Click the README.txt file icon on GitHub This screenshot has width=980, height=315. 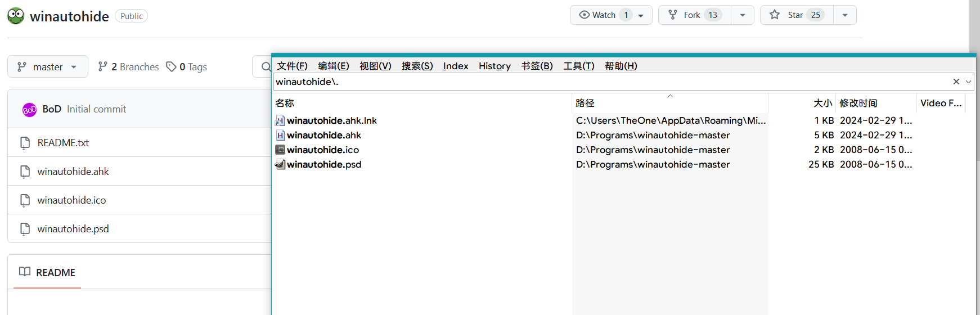(x=25, y=143)
